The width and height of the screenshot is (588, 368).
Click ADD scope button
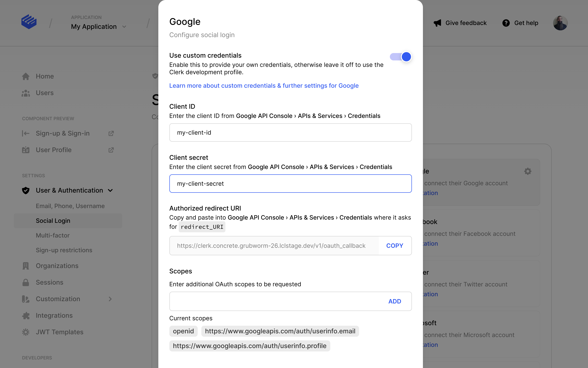tap(395, 301)
